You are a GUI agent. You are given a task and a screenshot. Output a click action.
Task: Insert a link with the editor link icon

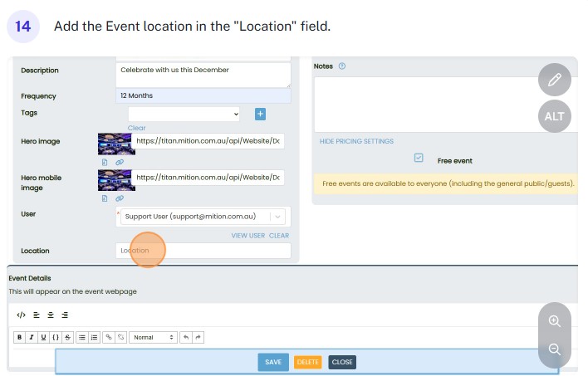point(109,337)
